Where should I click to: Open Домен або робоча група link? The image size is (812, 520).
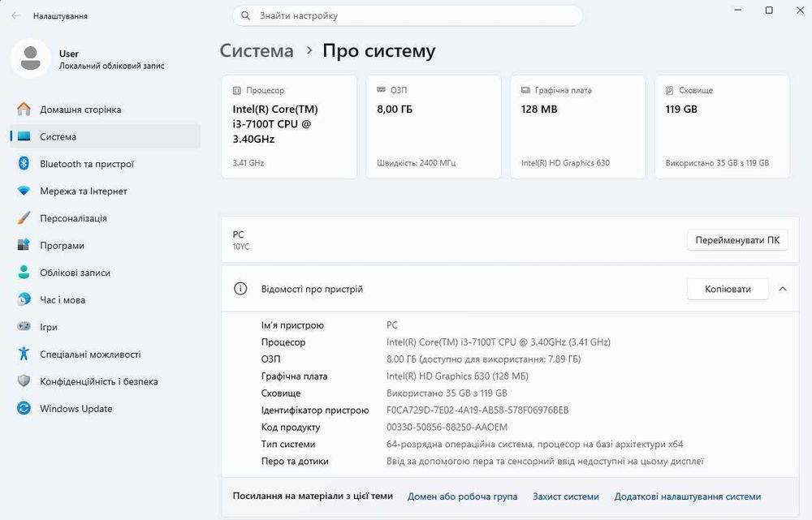pos(463,496)
